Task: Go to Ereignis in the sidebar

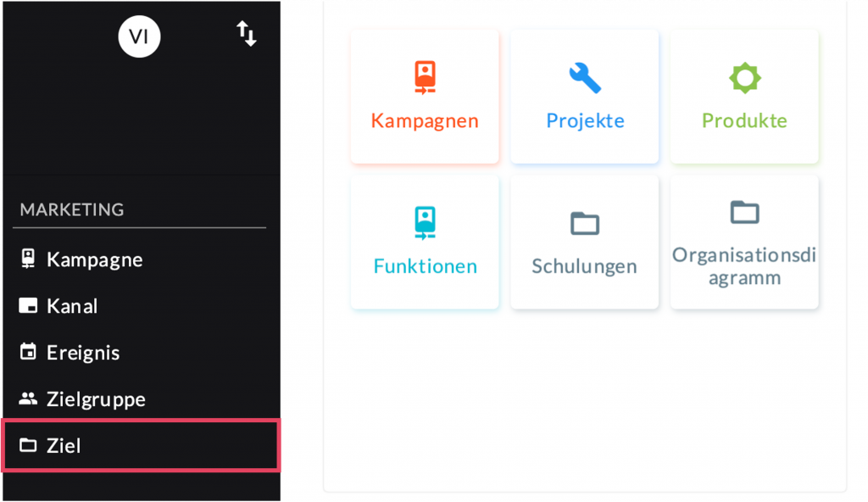Action: [83, 352]
